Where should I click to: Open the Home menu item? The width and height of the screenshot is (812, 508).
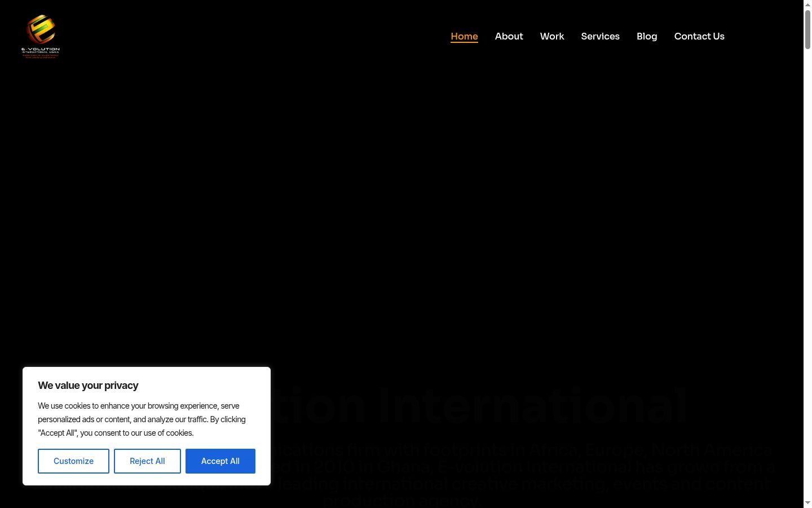464,36
